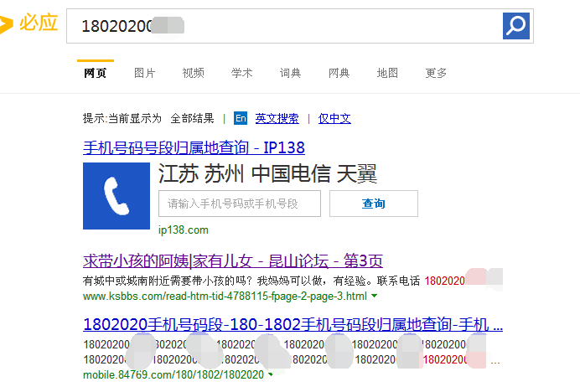This screenshot has height=392, width=580.
Task: Click the 英文搜索 link
Action: tap(277, 118)
